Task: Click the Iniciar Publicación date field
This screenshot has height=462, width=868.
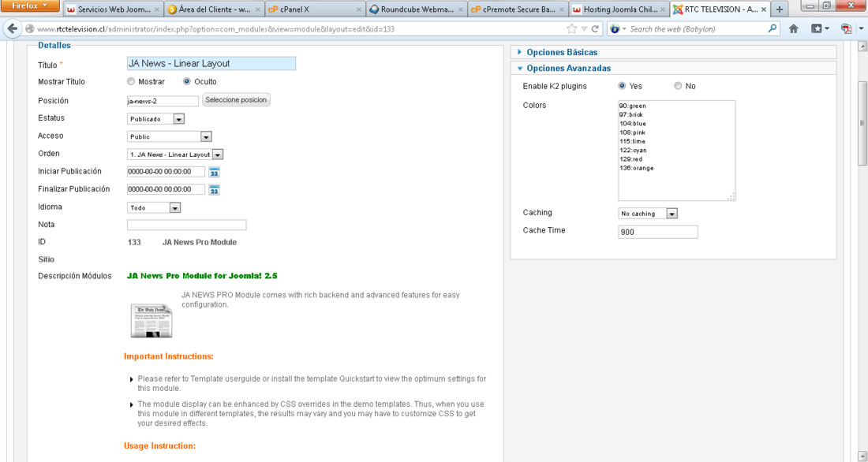Action: tap(166, 172)
